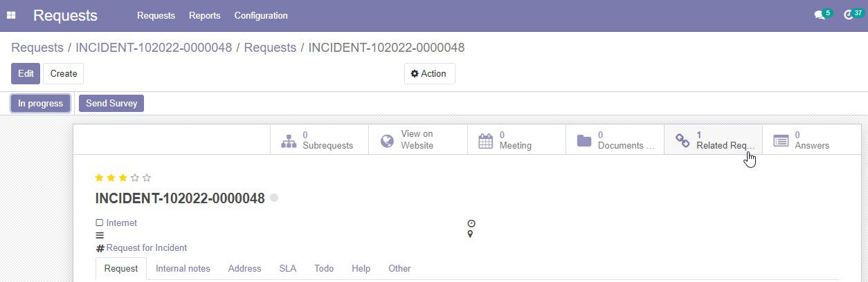This screenshot has height=282, width=868.
Task: Set priority to second star
Action: [111, 178]
